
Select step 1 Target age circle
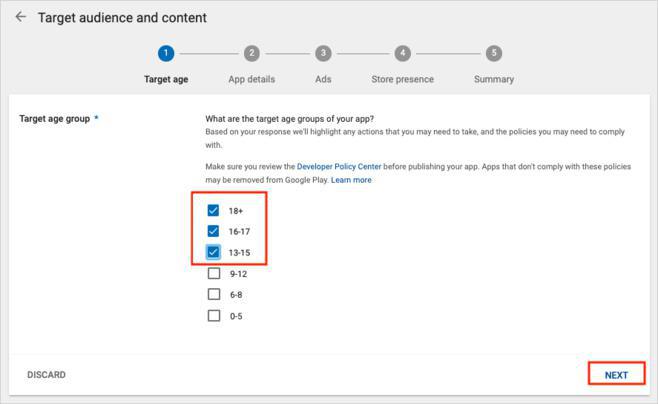(x=166, y=53)
